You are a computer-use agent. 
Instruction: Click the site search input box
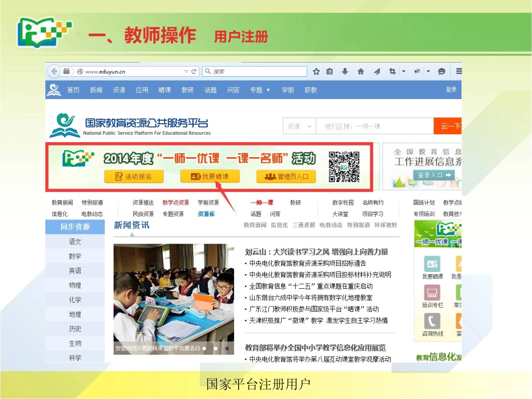(375, 126)
